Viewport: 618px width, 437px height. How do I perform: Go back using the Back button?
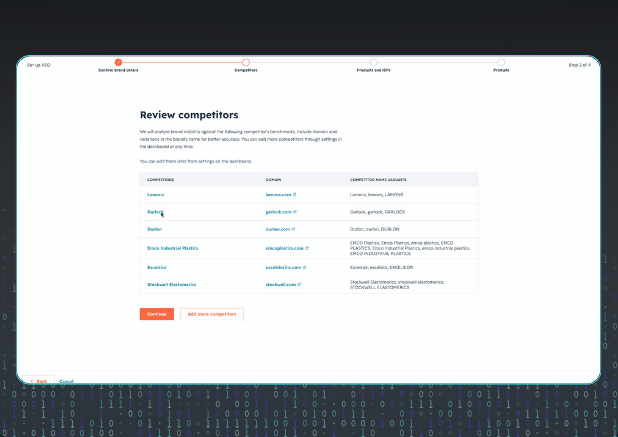39,381
